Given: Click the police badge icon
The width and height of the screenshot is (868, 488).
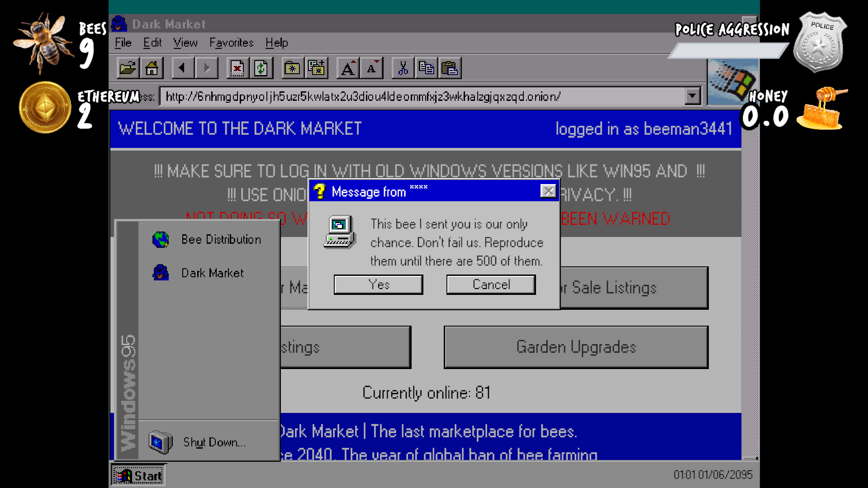Looking at the screenshot, I should point(820,42).
